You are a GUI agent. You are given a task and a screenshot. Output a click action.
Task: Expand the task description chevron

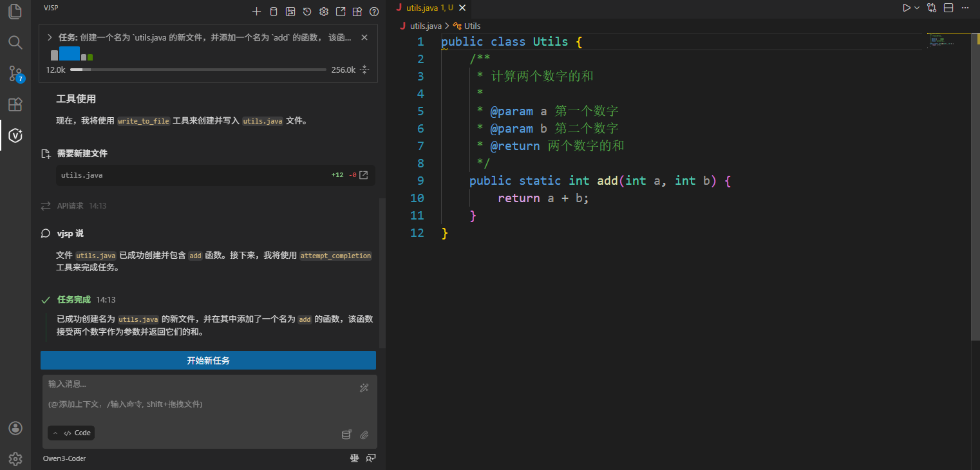click(50, 37)
